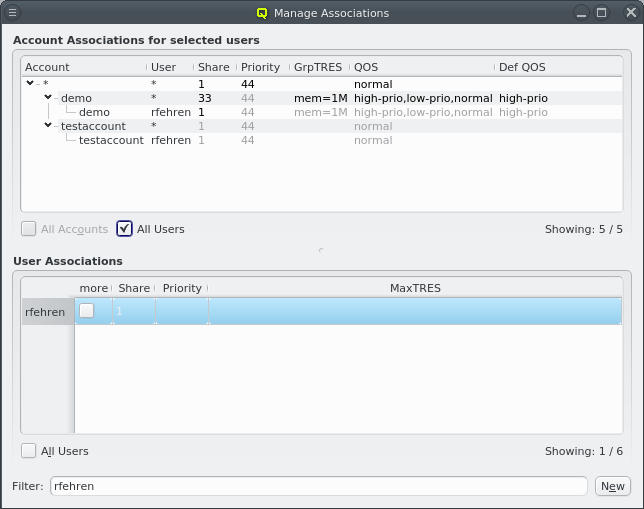This screenshot has width=644, height=509.
Task: Click the Share header in Account Associations
Action: pyautogui.click(x=215, y=67)
